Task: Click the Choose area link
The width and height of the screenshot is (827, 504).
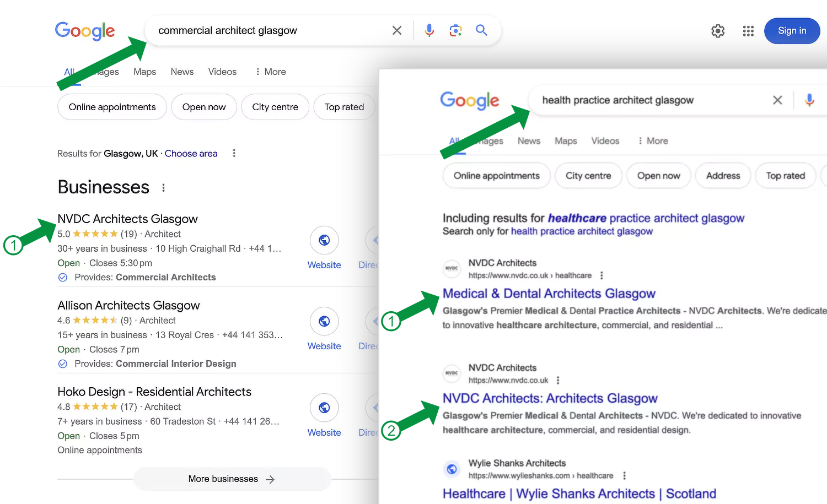Action: (x=191, y=153)
